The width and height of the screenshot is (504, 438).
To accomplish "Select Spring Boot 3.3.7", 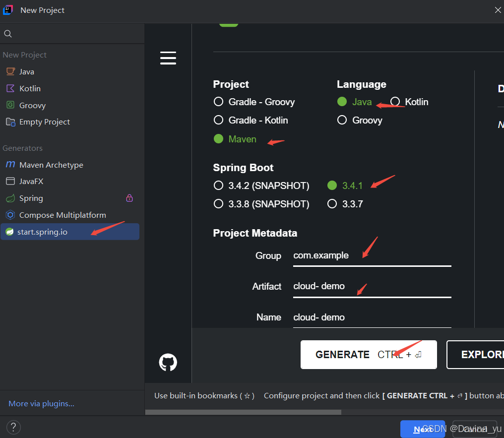I will click(332, 204).
